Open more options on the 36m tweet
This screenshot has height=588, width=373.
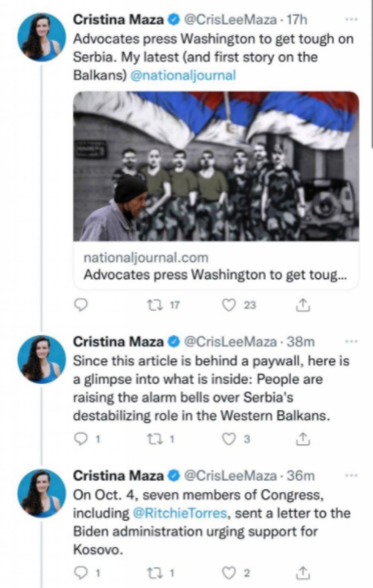coord(351,475)
